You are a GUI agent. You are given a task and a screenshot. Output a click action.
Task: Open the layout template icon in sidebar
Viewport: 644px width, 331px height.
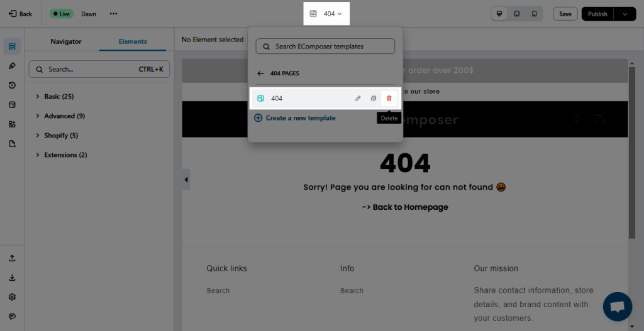click(x=13, y=105)
